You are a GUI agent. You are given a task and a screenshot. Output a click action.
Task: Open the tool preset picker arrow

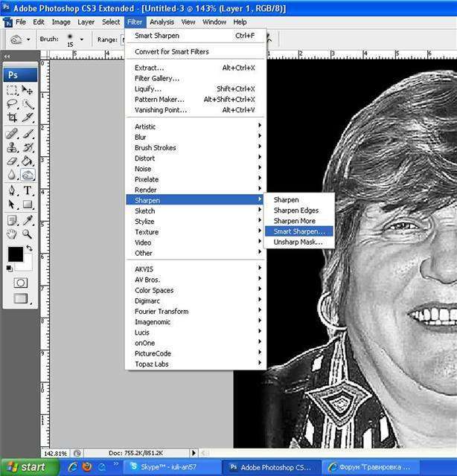[28, 39]
